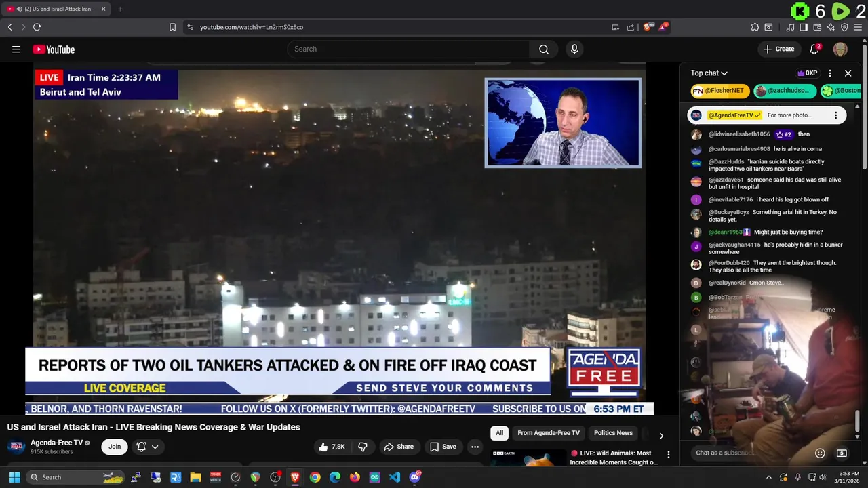Screen dimensions: 868x488
Task: Go to the YouTube home logo
Action: 54,49
